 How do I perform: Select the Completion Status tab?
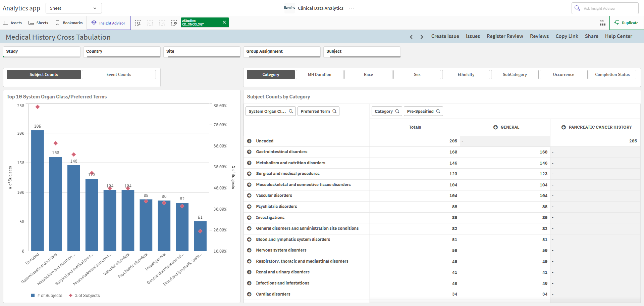click(x=612, y=75)
